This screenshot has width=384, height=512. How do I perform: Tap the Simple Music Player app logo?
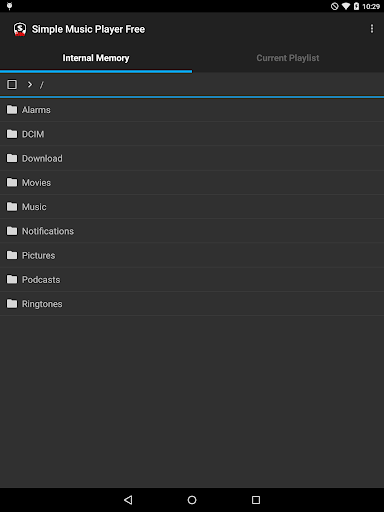(x=20, y=29)
